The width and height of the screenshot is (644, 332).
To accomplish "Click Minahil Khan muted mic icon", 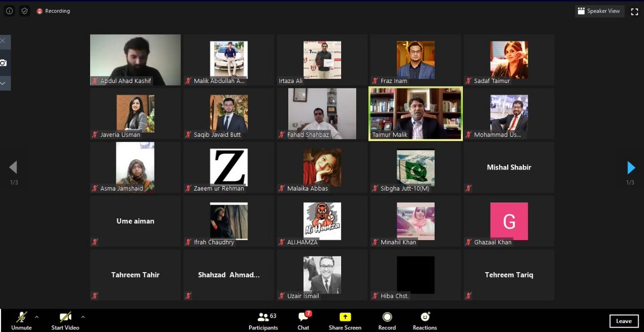I will (x=375, y=242).
